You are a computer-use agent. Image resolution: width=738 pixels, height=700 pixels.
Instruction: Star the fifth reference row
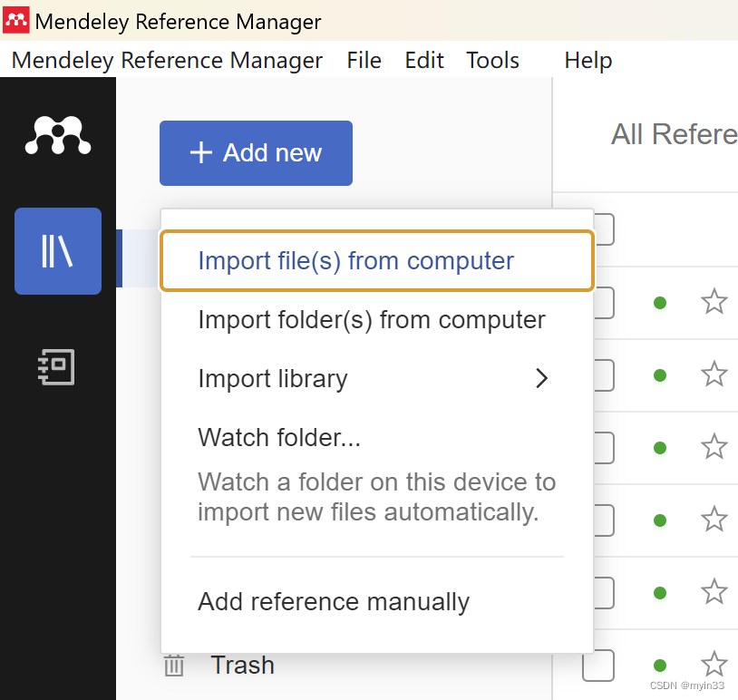pos(714,592)
